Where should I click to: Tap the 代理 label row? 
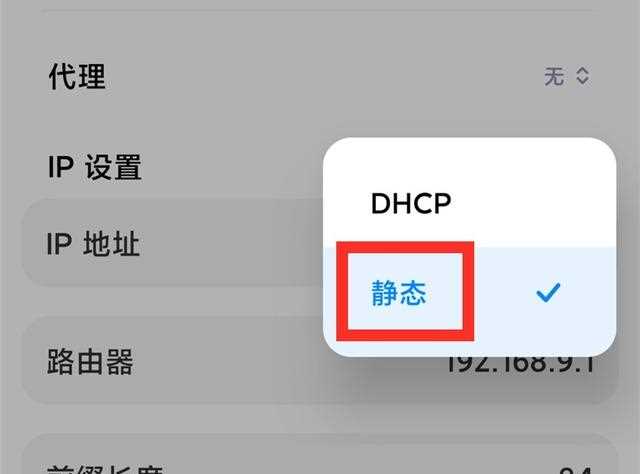pos(320,76)
